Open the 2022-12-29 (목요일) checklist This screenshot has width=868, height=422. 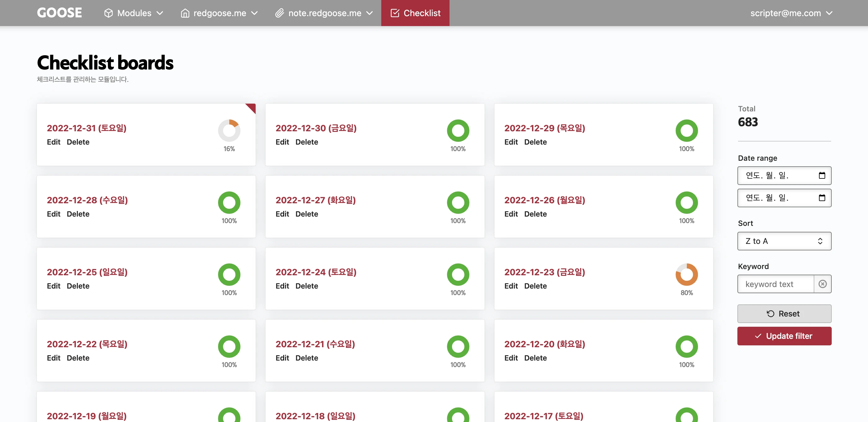pyautogui.click(x=544, y=128)
